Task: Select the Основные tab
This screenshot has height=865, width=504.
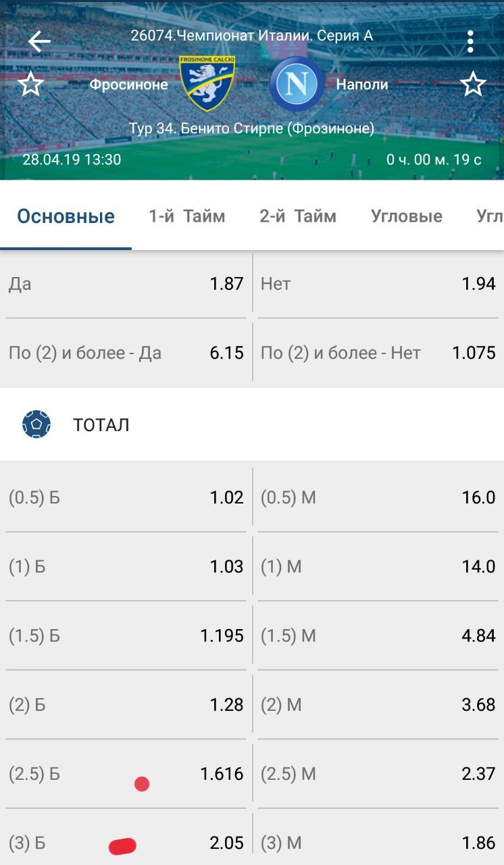Action: click(66, 216)
